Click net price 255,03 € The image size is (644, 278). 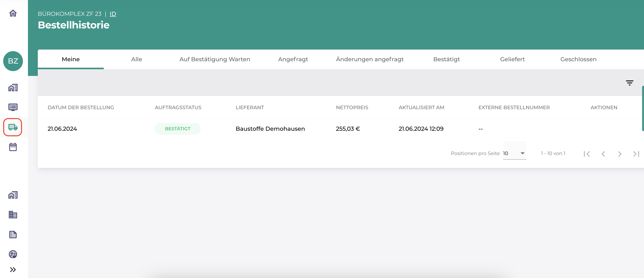coord(348,129)
